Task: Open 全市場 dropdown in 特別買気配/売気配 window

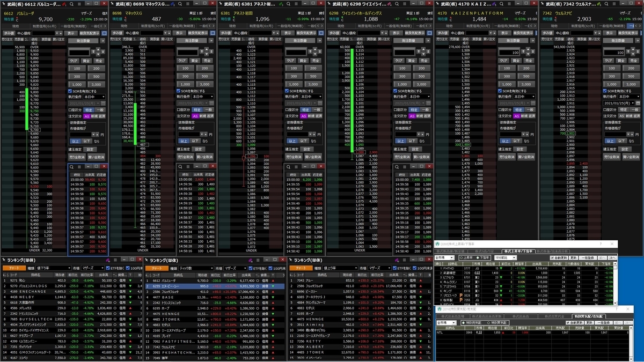Action: [x=447, y=323]
